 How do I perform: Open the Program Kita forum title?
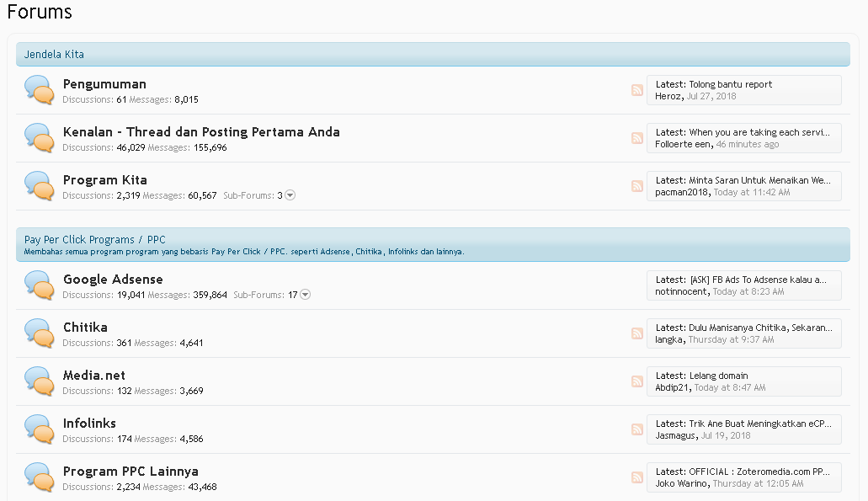click(105, 180)
